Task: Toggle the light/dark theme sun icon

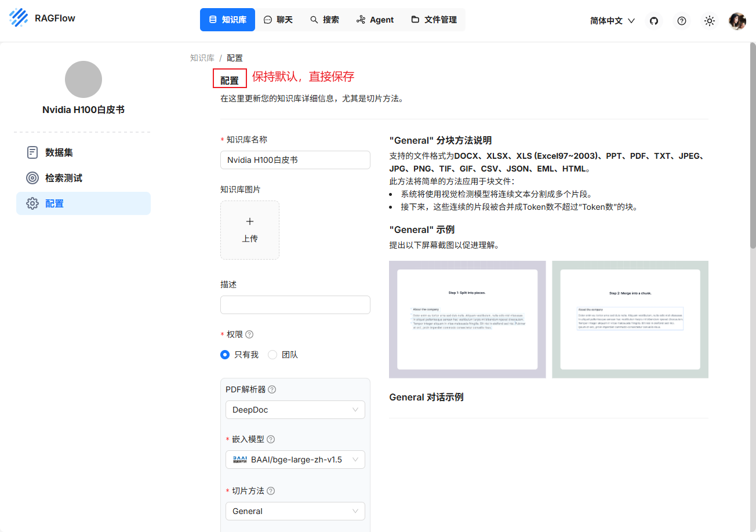Action: [710, 20]
